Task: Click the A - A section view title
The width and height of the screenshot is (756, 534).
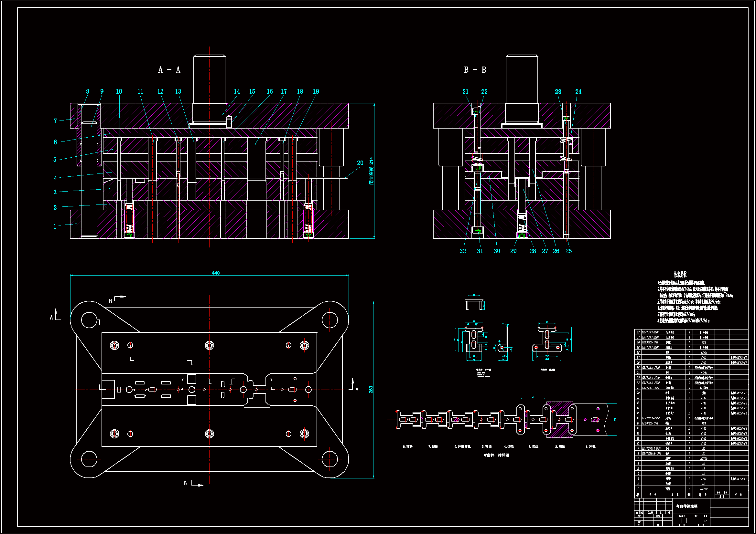Action: (169, 70)
